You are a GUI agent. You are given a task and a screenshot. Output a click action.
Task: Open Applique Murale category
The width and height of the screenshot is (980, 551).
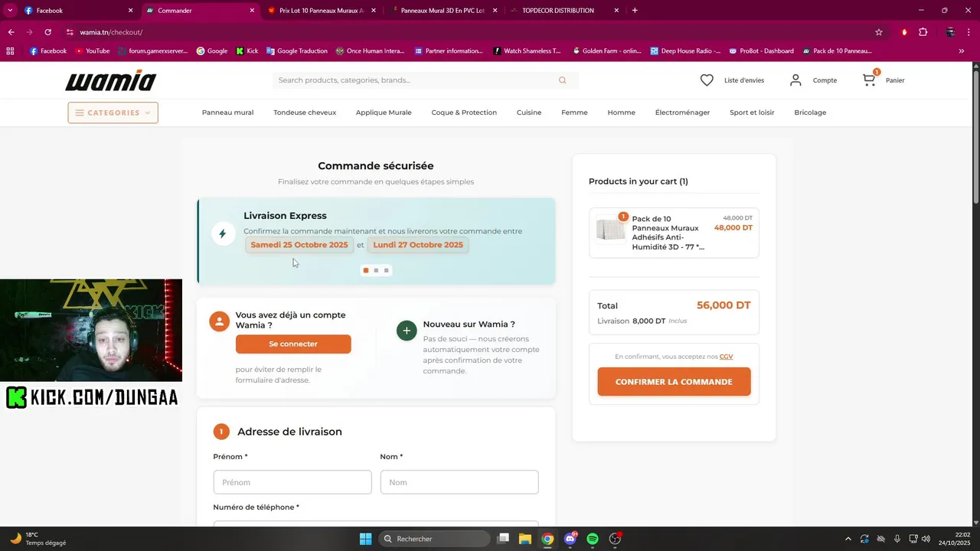(x=384, y=112)
